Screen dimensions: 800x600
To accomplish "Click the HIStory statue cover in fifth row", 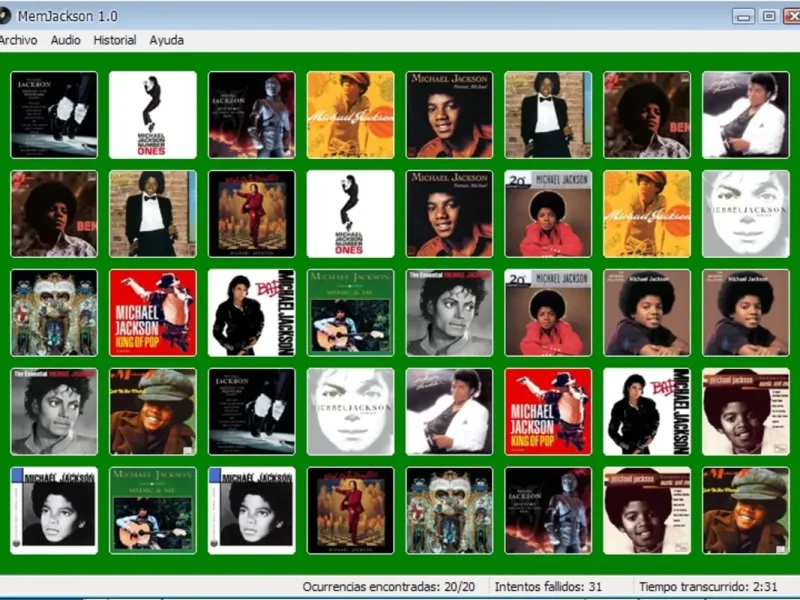I will pos(548,511).
